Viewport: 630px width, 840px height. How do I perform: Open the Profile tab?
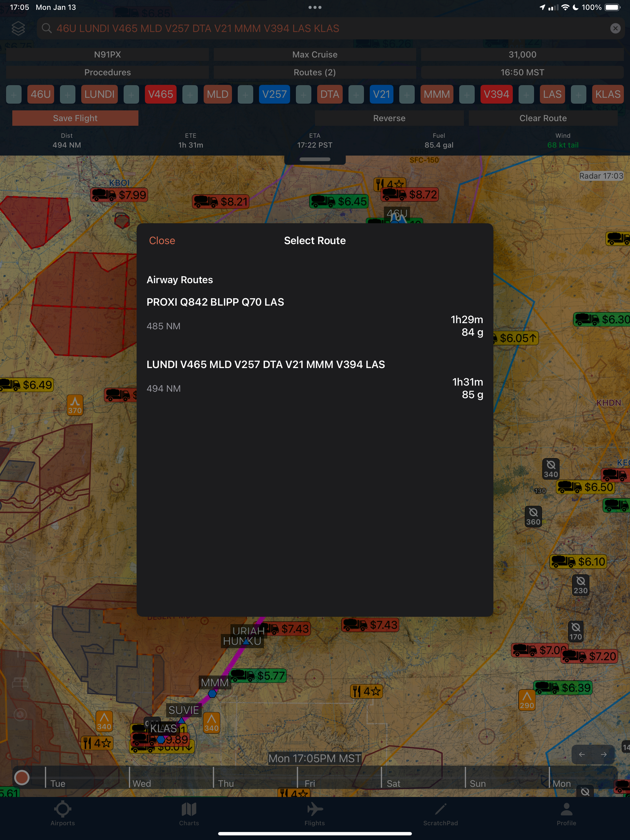click(x=566, y=814)
